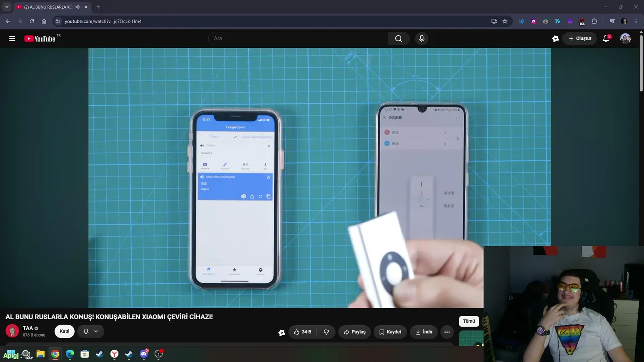Image resolution: width=644 pixels, height=362 pixels.
Task: Open the Extensions puzzle menu
Action: 594,21
